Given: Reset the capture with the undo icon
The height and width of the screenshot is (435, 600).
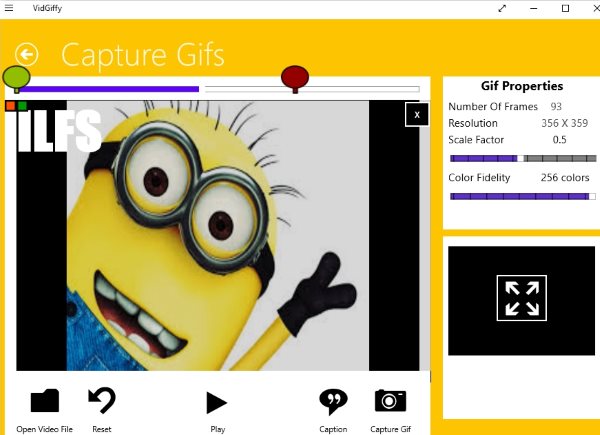Looking at the screenshot, I should [x=101, y=401].
